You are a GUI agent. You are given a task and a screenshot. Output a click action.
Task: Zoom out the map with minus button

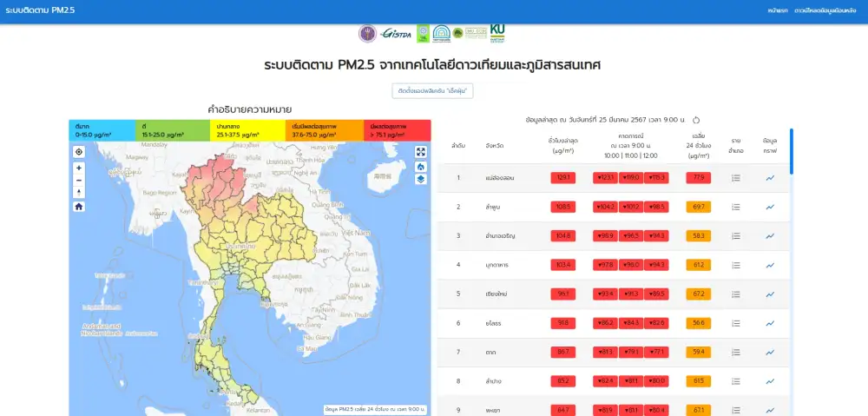point(79,180)
